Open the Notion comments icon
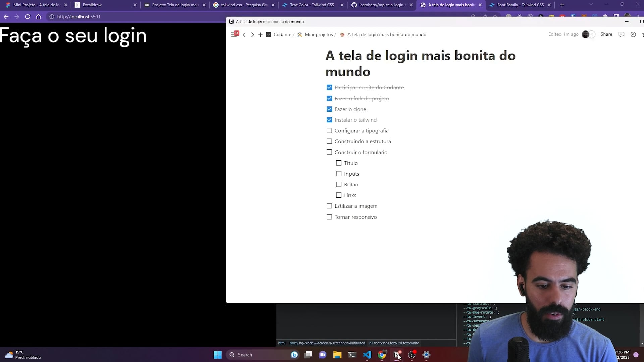The image size is (644, 362). point(621,34)
